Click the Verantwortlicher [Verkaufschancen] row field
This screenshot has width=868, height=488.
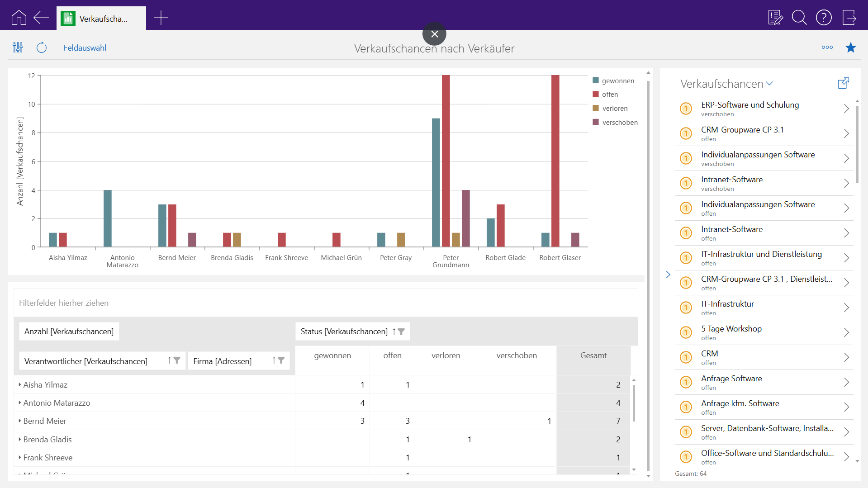click(102, 361)
